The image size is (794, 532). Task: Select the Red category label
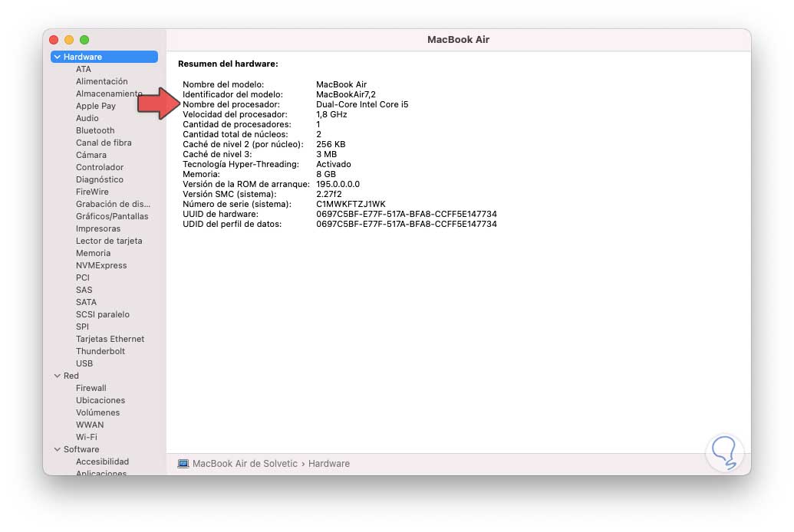click(71, 376)
